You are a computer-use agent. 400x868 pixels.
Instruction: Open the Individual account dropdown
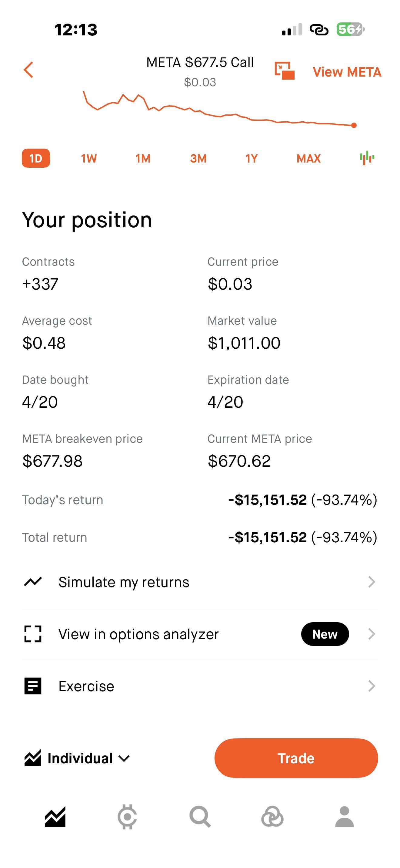tap(77, 758)
